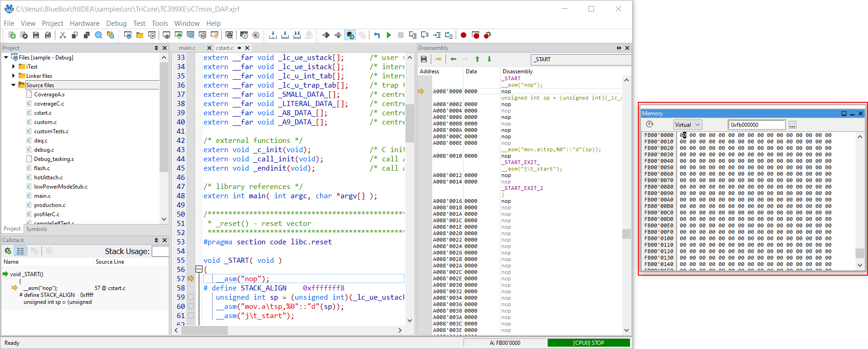Click the green Run play button in toolbar

389,35
